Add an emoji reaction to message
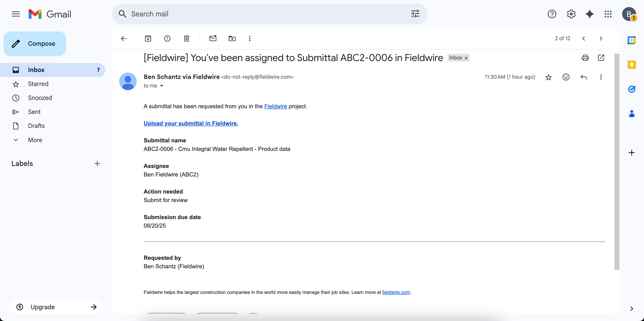644x321 pixels. pyautogui.click(x=566, y=77)
